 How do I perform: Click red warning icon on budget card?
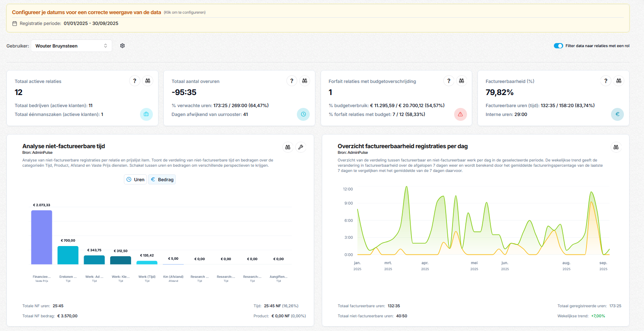(460, 114)
